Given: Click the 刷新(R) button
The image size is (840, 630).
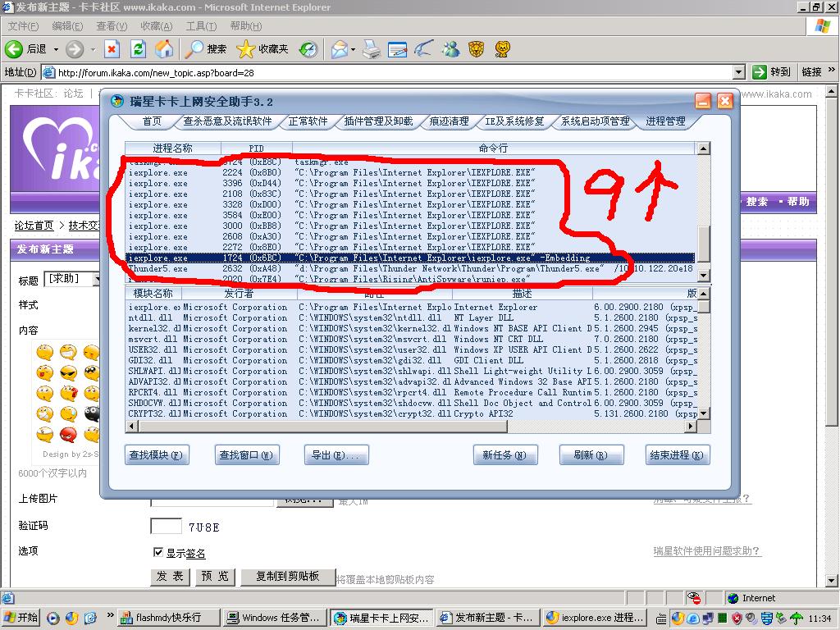Looking at the screenshot, I should click(x=591, y=454).
